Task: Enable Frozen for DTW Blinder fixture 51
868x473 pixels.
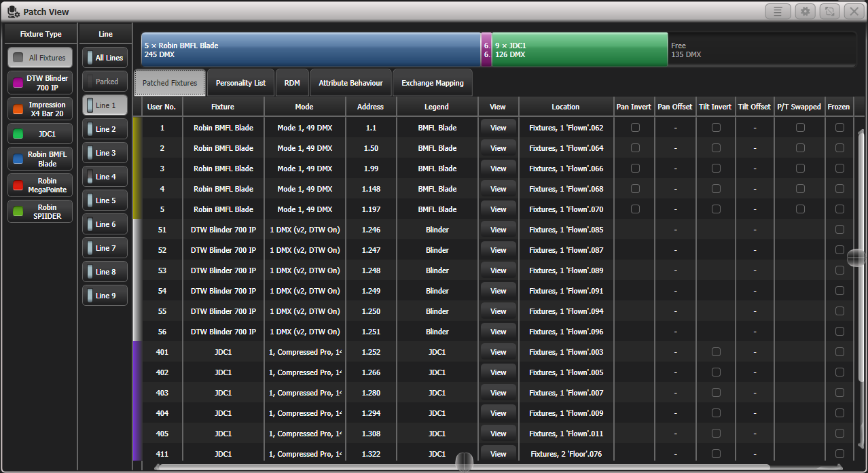Action: [x=839, y=230]
